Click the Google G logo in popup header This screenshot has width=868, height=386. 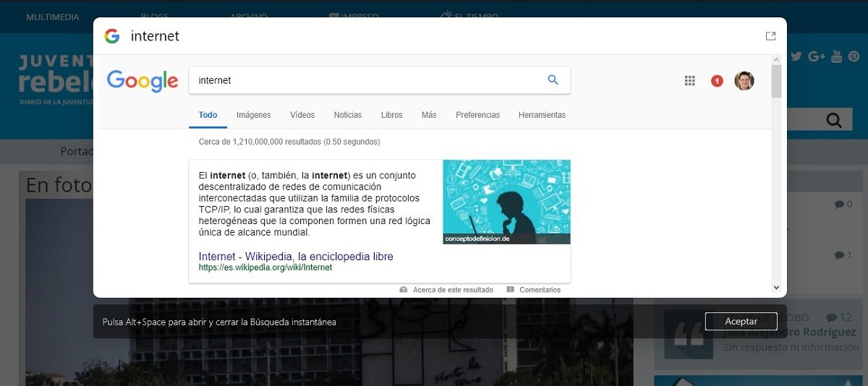point(111,36)
